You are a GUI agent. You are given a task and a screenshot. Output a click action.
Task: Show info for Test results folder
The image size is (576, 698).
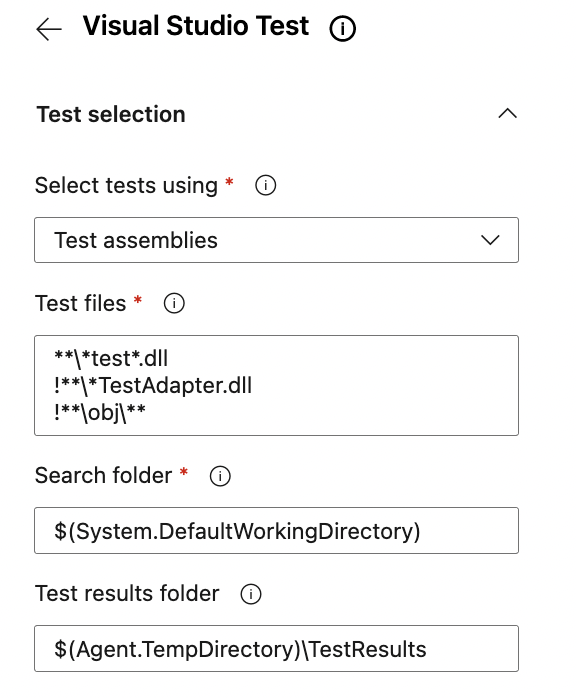pos(251,594)
